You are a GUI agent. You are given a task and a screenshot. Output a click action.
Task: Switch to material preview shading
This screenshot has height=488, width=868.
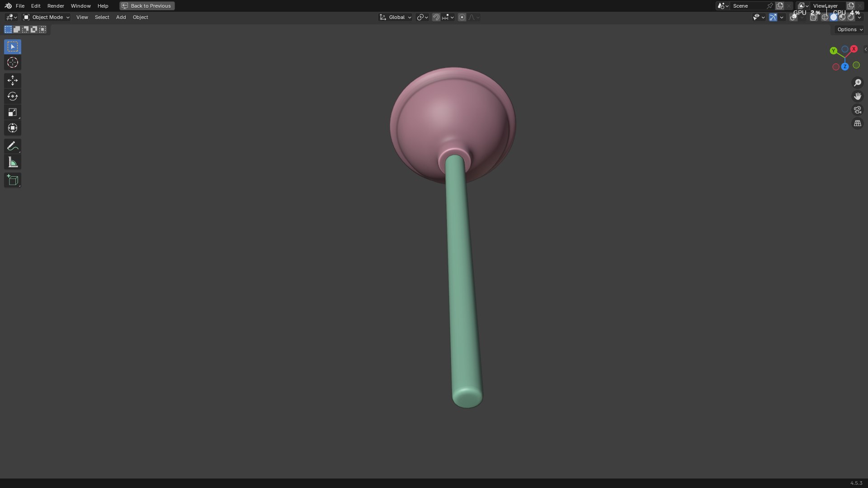click(842, 17)
